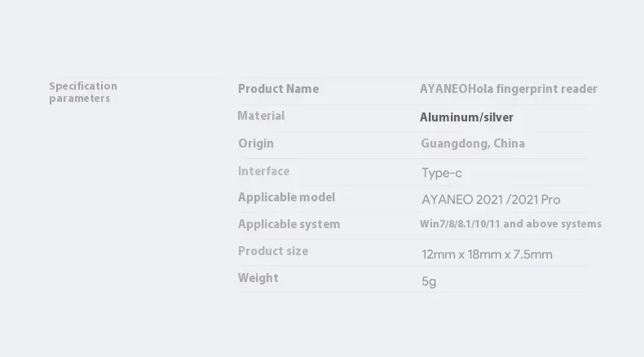Select the 'AYANEO 2021 /2021 Pro' value
This screenshot has width=644, height=357.
[491, 200]
